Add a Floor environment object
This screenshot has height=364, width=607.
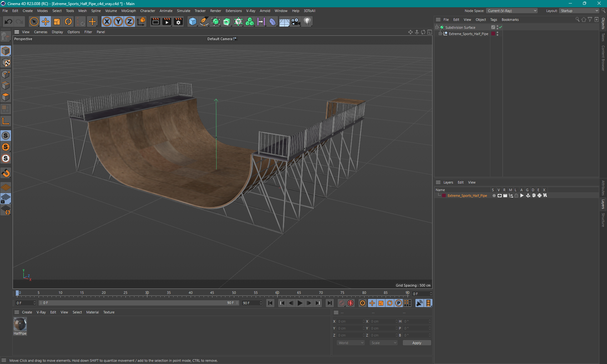coord(284,21)
